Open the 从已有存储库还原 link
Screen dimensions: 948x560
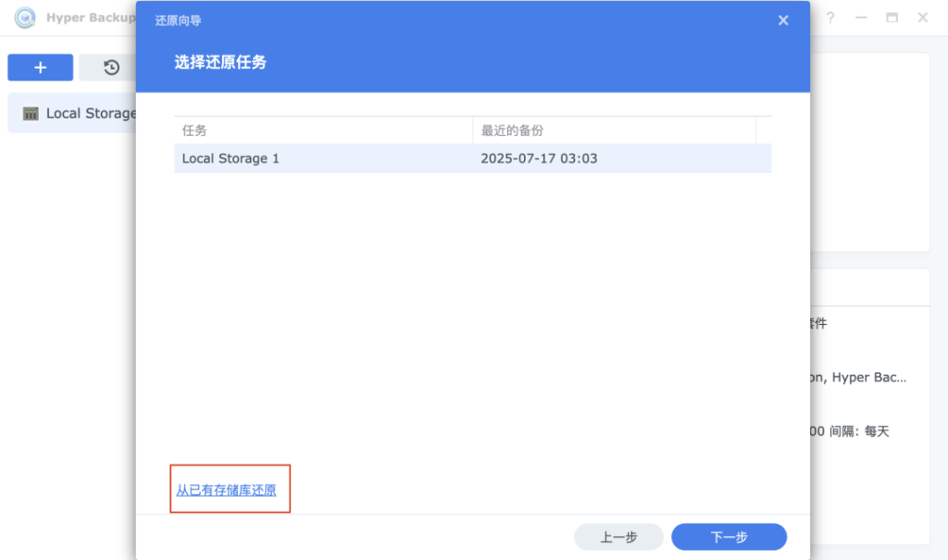226,490
